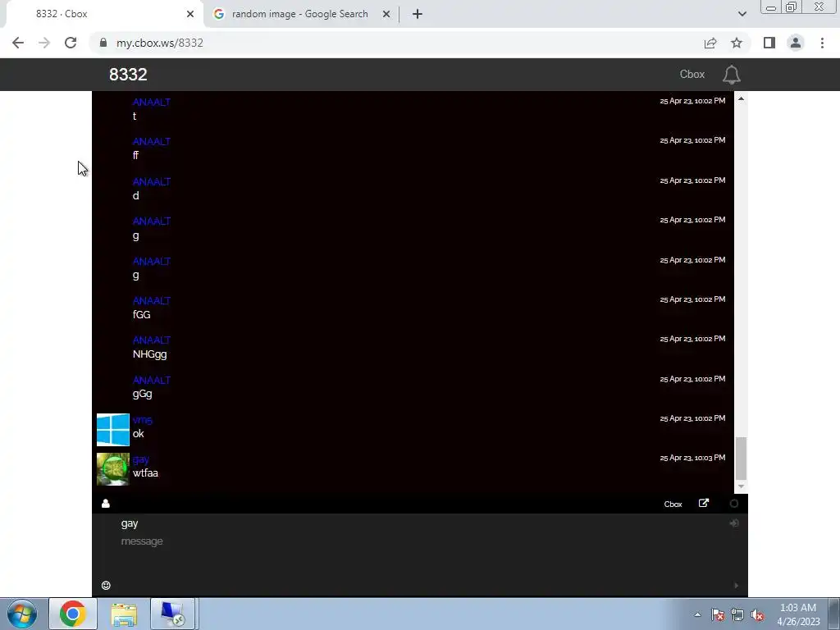Click the username vm5 above ok
Image resolution: width=840 pixels, height=630 pixels.
pyautogui.click(x=143, y=420)
